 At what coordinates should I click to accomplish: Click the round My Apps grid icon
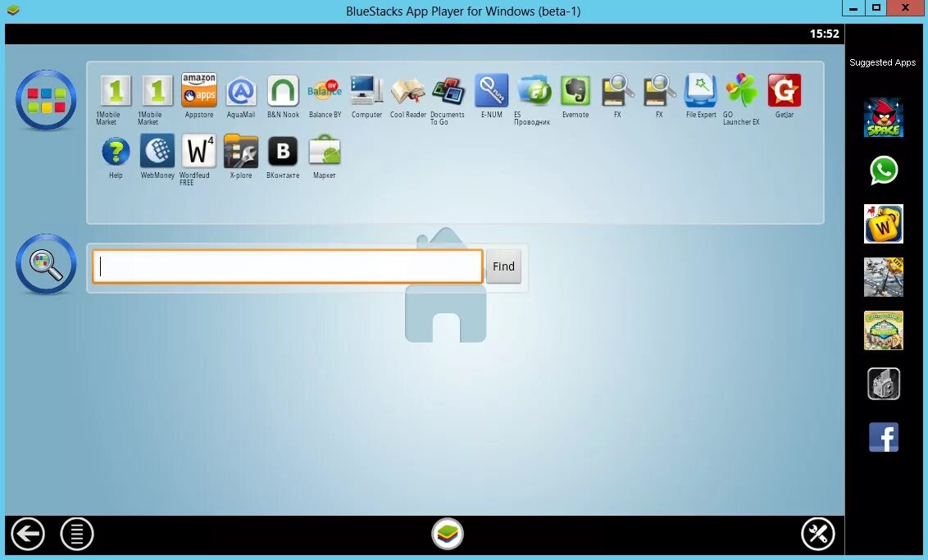pyautogui.click(x=46, y=99)
